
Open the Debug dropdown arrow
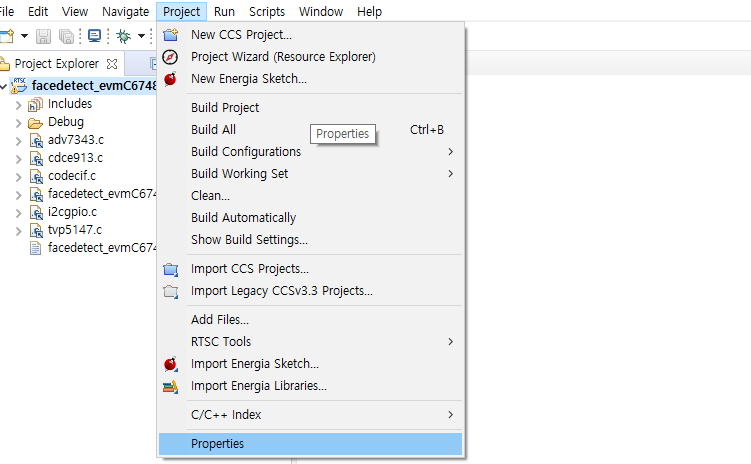(x=141, y=36)
